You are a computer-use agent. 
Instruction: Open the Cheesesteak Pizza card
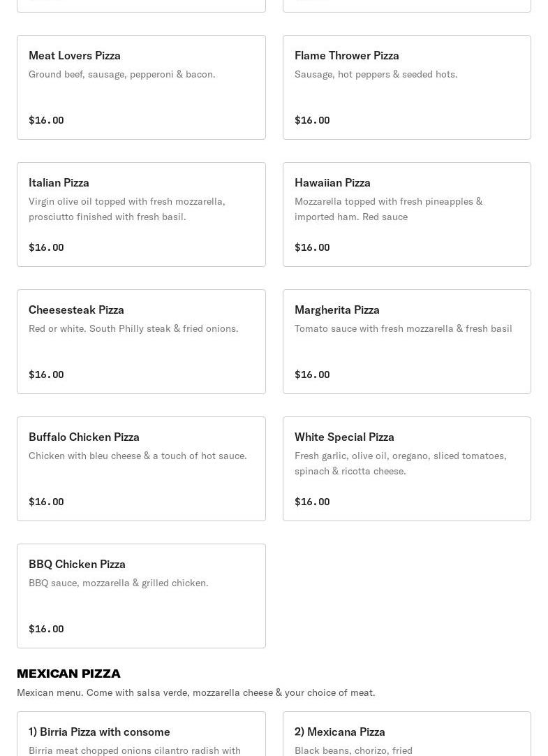pyautogui.click(x=141, y=342)
